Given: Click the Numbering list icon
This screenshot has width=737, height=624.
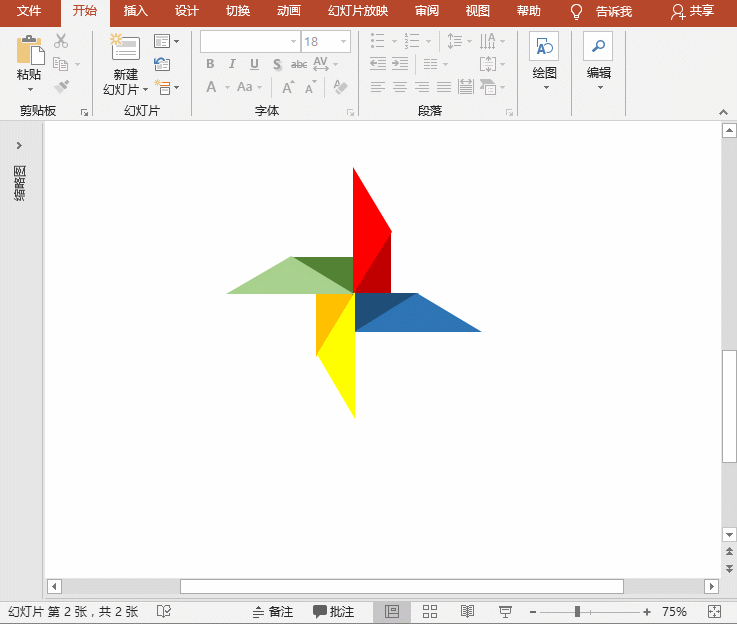Looking at the screenshot, I should point(412,41).
